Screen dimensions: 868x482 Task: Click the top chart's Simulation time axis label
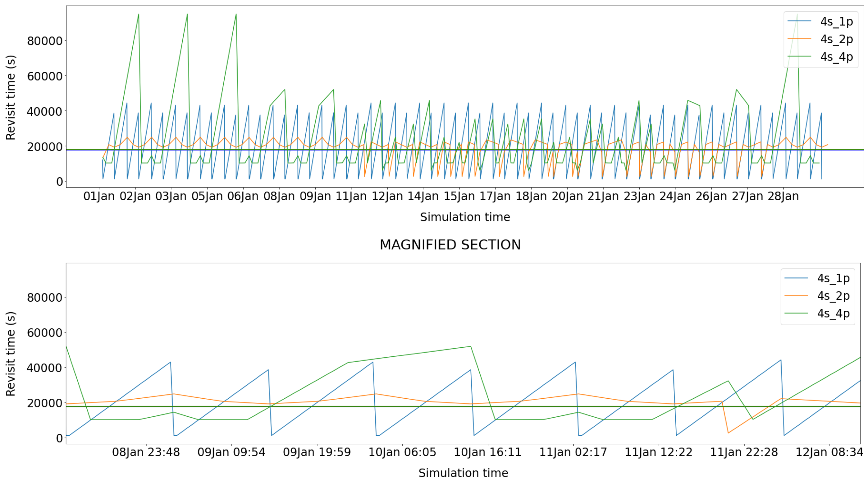point(465,217)
